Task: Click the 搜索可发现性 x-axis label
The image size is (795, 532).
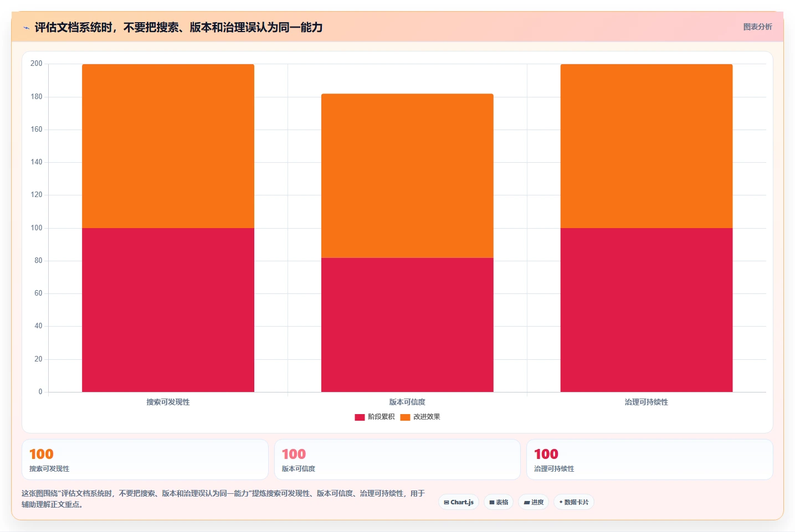Action: pyautogui.click(x=168, y=402)
